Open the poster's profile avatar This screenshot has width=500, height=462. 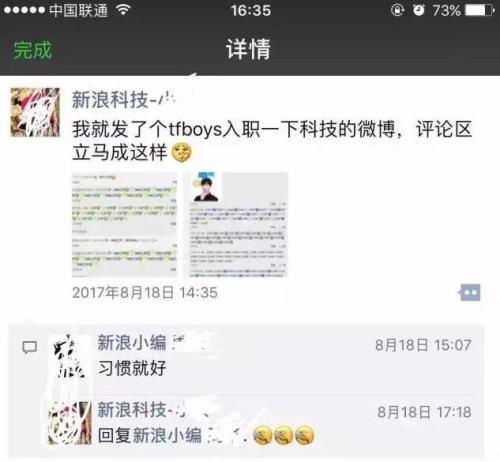tap(35, 112)
